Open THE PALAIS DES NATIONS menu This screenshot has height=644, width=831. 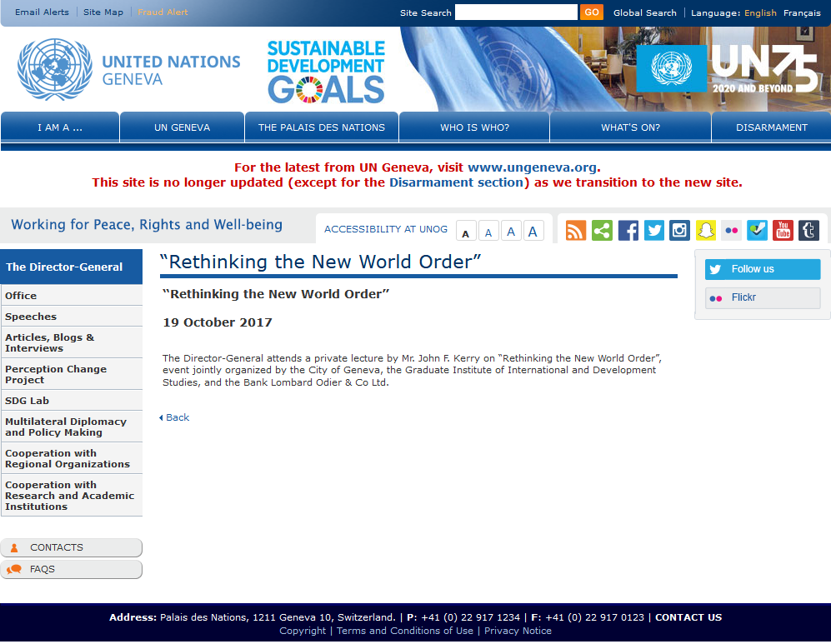[322, 127]
